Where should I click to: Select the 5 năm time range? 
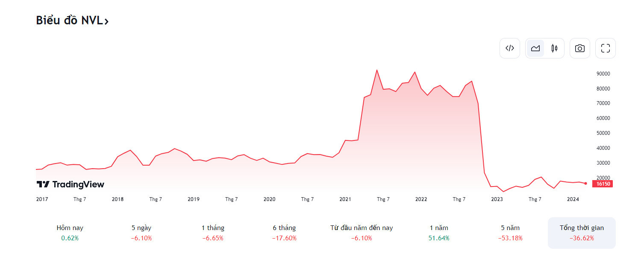510,233
